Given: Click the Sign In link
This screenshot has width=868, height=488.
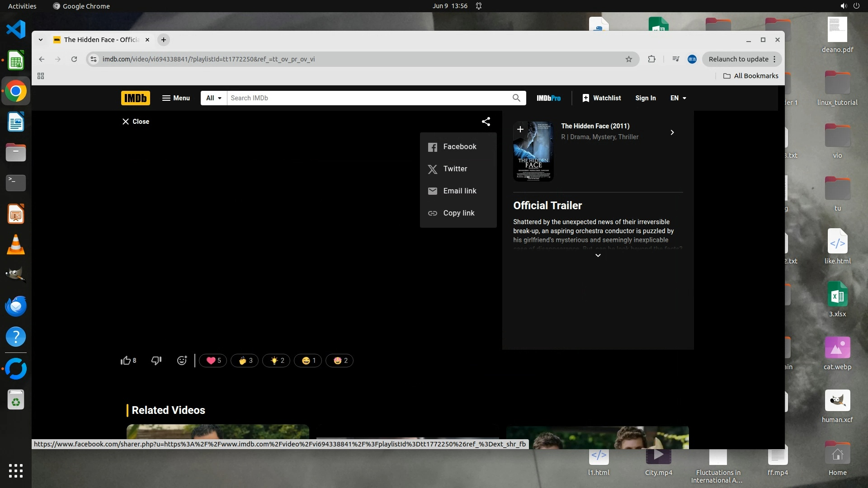Looking at the screenshot, I should 645,98.
